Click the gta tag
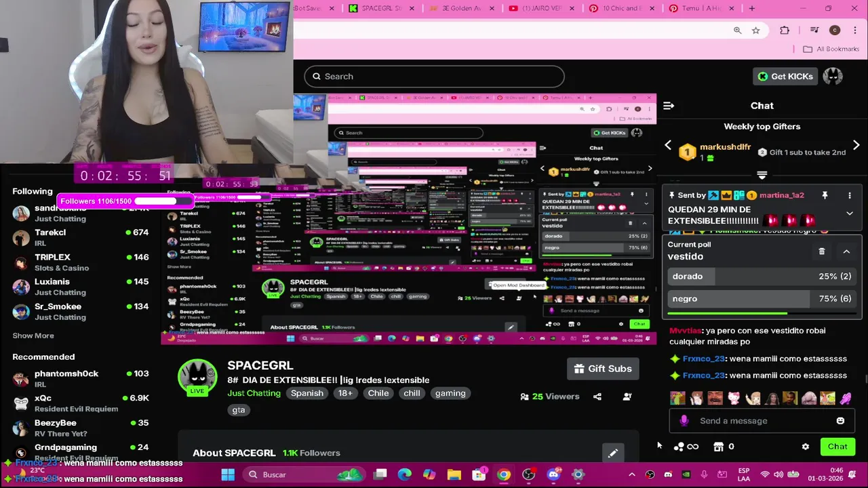 [239, 410]
